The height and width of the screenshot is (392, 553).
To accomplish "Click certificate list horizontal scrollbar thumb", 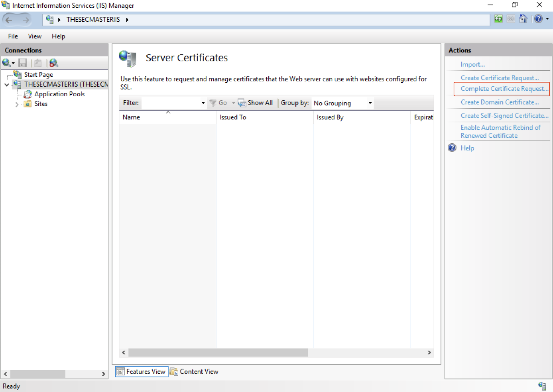I will [x=218, y=353].
